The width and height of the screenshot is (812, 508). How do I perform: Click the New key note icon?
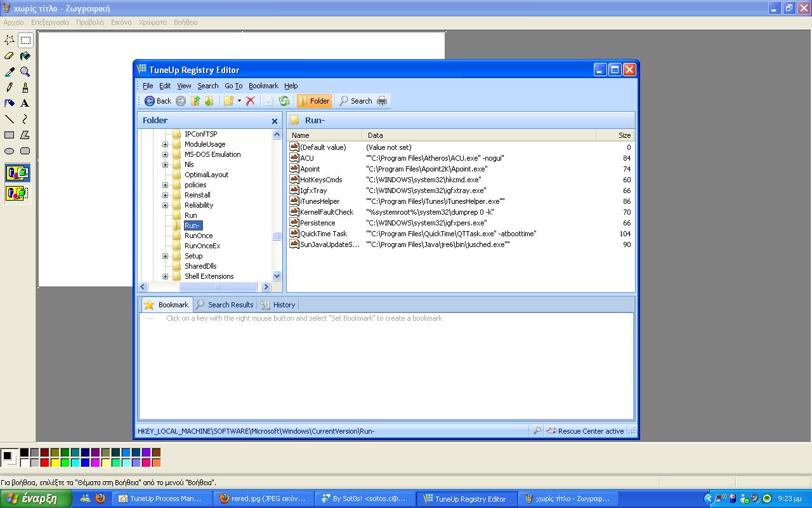pos(228,101)
